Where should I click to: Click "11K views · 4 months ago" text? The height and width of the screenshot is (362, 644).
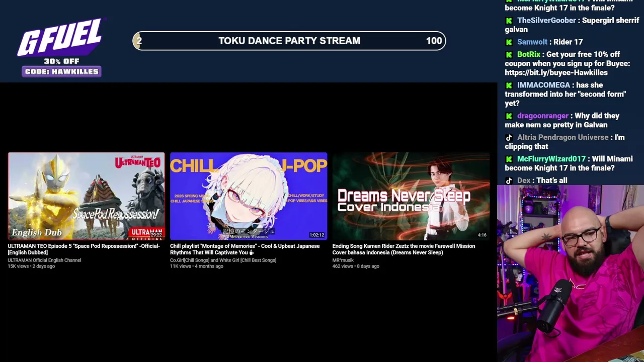coord(196,266)
